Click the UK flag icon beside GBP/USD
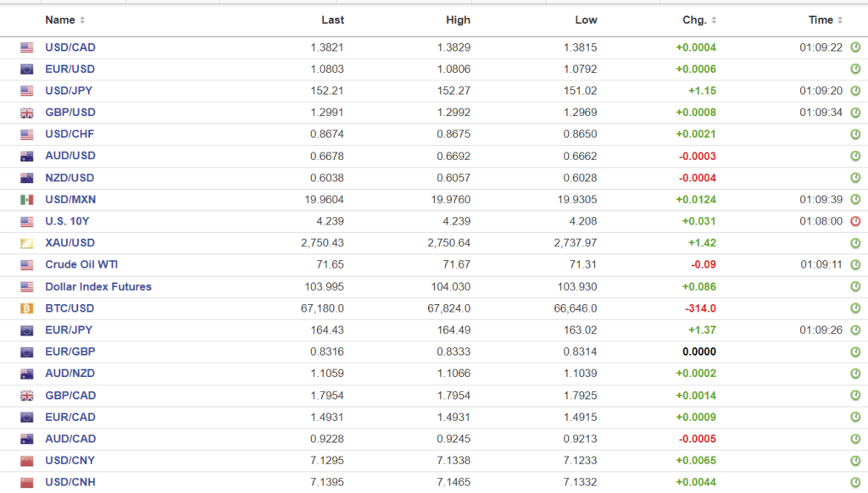The height and width of the screenshot is (493, 868). [27, 113]
